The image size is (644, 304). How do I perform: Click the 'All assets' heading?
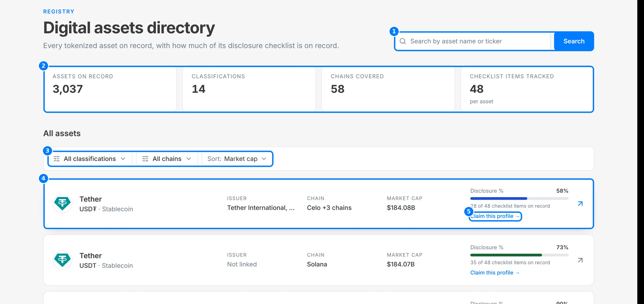(x=62, y=133)
